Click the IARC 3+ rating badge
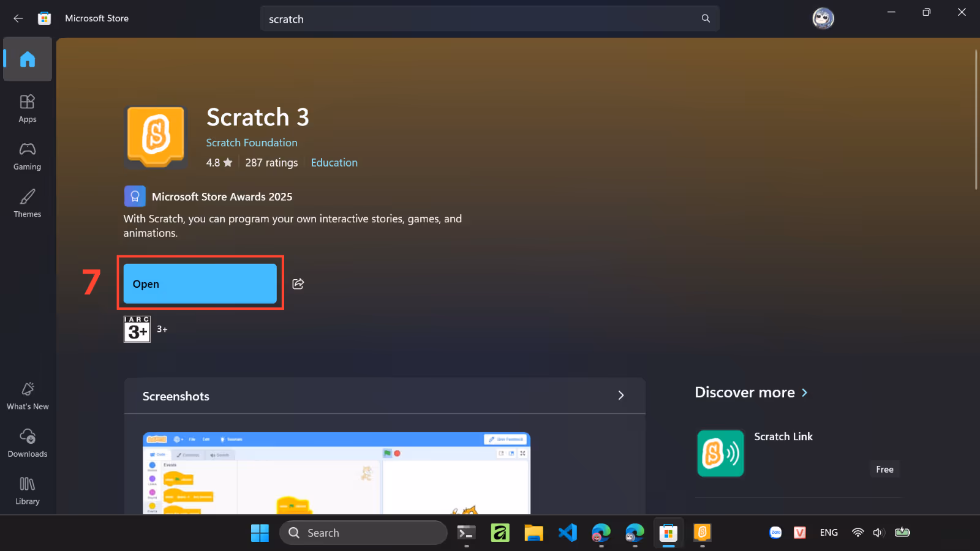The width and height of the screenshot is (980, 551). click(137, 329)
